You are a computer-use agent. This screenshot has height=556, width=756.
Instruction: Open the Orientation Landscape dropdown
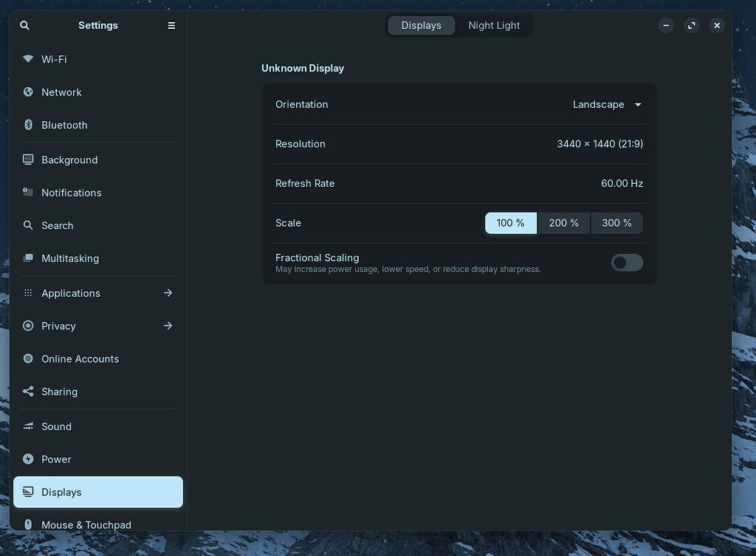(x=607, y=105)
